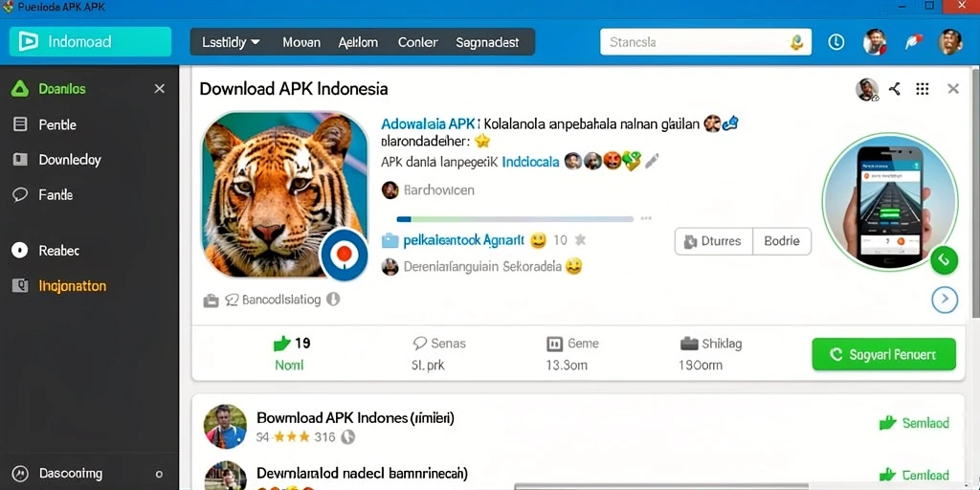Open the three-dots menu after progress bar

coord(646,219)
